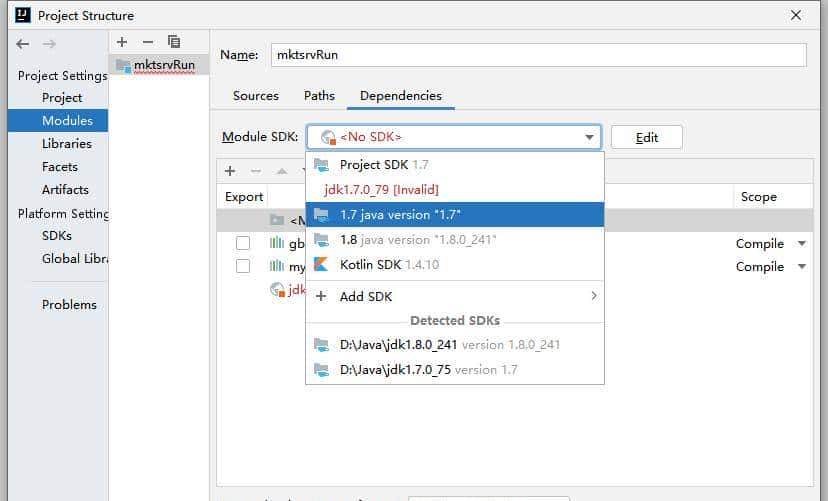Screen dimensions: 828x501
Task: Select Modules in the sidebar
Action: (58, 120)
